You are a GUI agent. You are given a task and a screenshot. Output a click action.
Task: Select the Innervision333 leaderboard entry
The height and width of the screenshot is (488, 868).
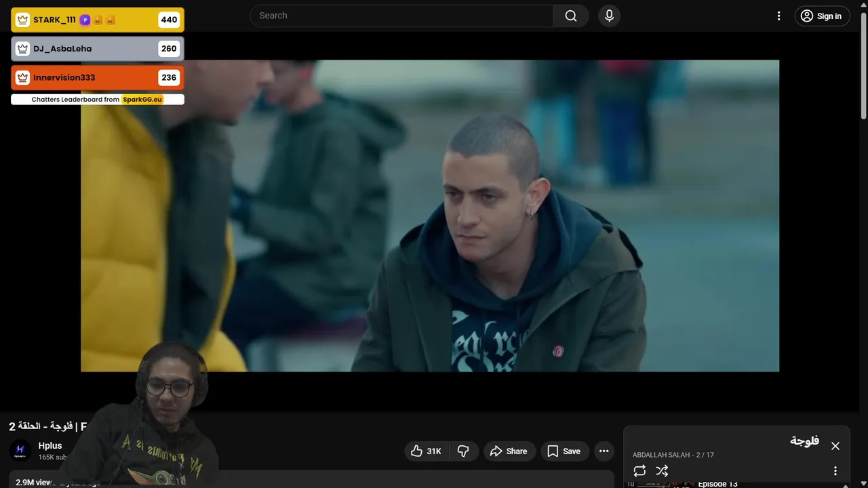(97, 77)
